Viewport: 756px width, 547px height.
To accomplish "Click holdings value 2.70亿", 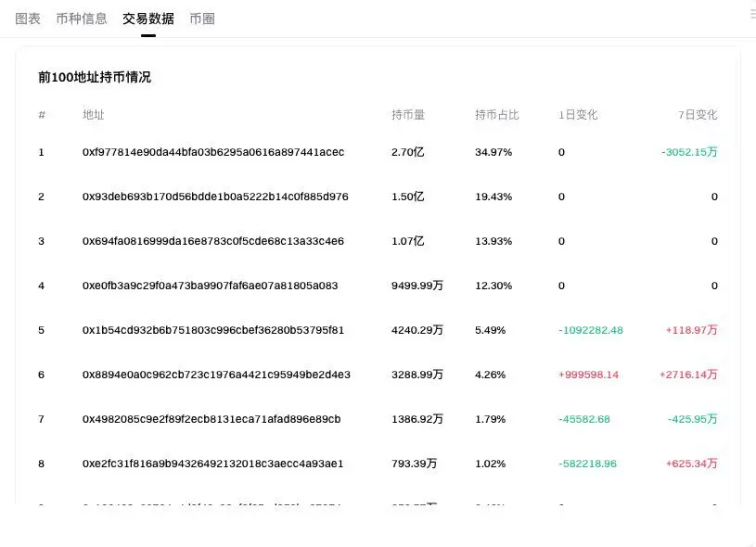I will pos(408,152).
